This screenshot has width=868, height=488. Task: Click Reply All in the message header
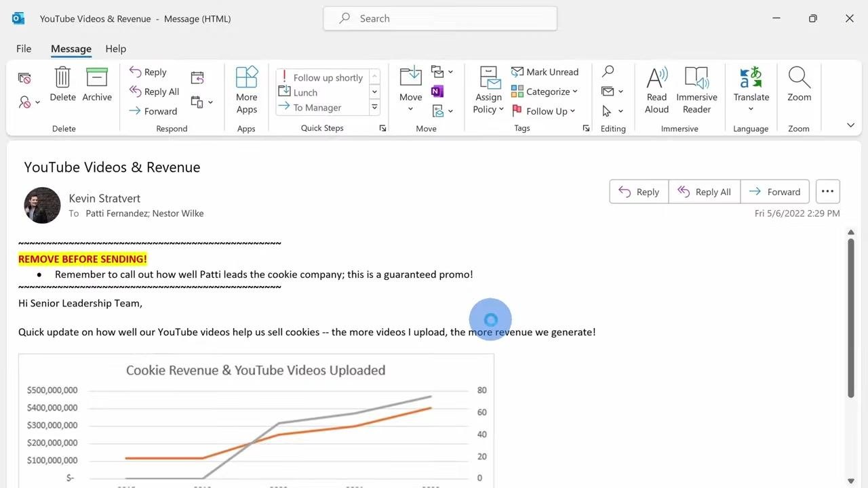[705, 192]
